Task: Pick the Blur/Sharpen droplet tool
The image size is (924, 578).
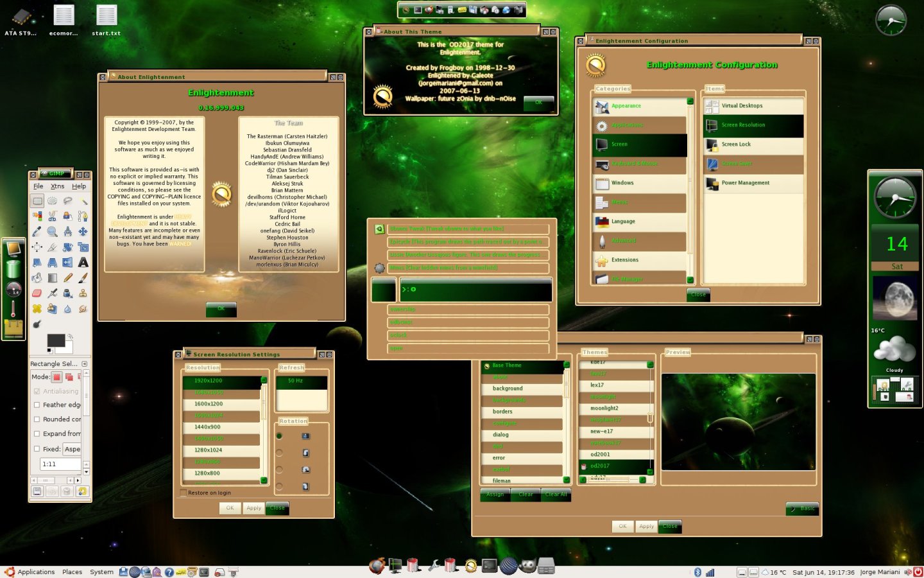Action: coord(68,309)
